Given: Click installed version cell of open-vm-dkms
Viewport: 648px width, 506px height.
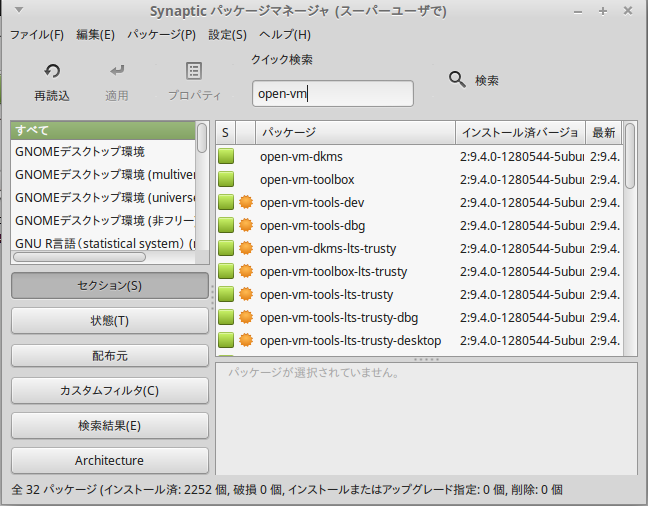Looking at the screenshot, I should pos(522,157).
